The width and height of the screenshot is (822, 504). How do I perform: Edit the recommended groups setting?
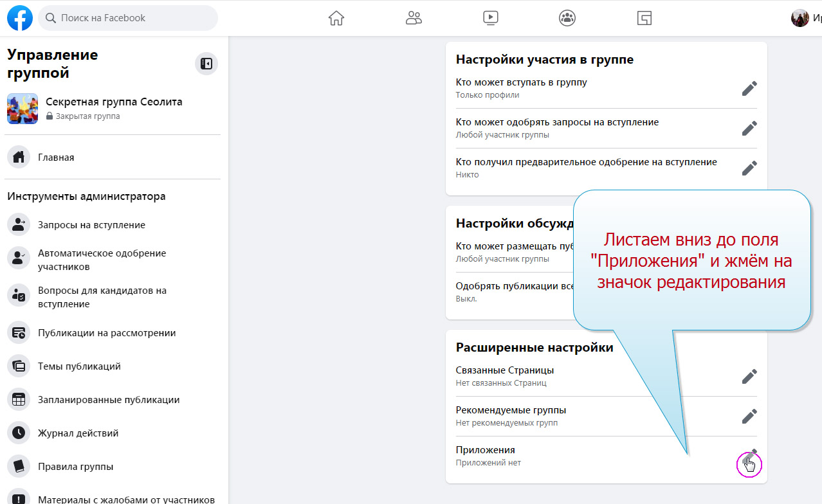[x=749, y=417]
